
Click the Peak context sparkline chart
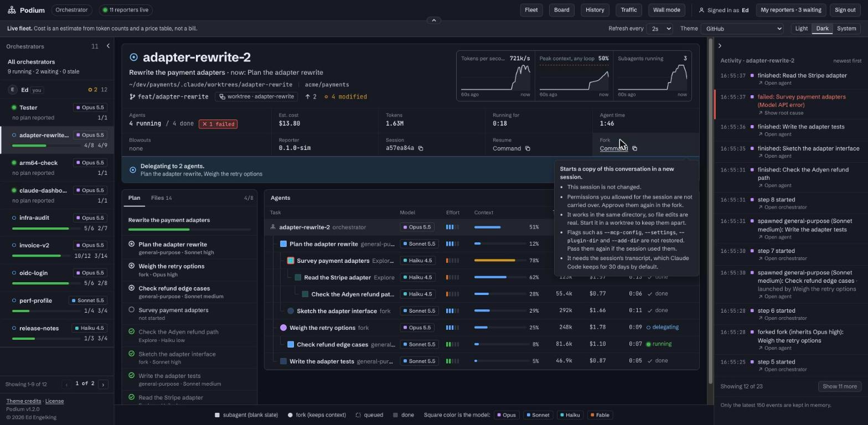point(574,77)
